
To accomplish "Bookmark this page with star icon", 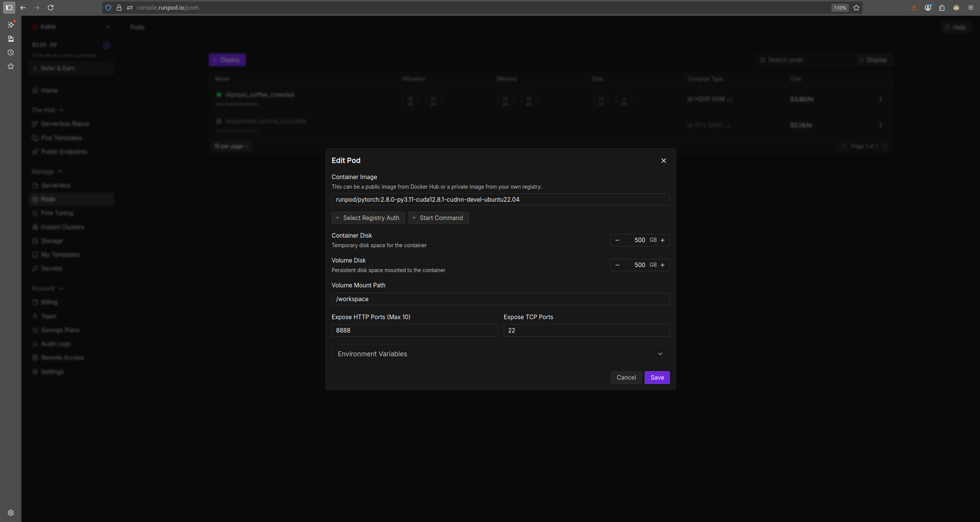I will pyautogui.click(x=856, y=8).
